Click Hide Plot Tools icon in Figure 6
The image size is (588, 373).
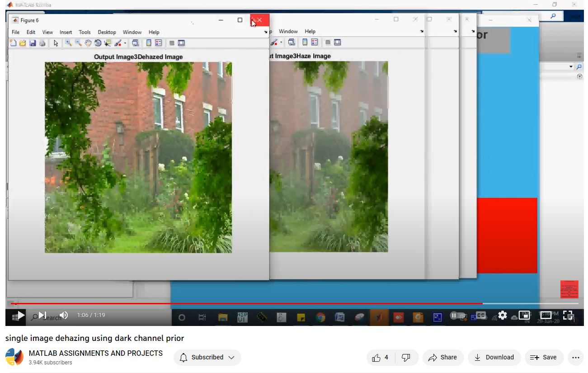click(172, 43)
